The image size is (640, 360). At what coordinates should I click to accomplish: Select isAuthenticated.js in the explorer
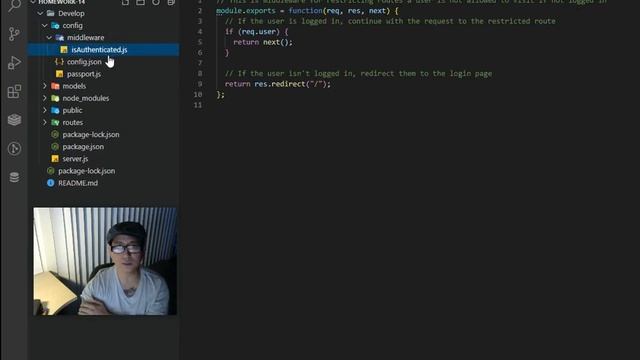coord(104,50)
